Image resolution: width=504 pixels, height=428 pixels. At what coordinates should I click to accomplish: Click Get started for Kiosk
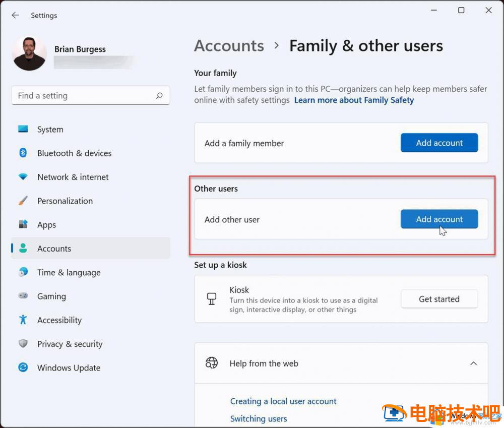click(x=439, y=299)
